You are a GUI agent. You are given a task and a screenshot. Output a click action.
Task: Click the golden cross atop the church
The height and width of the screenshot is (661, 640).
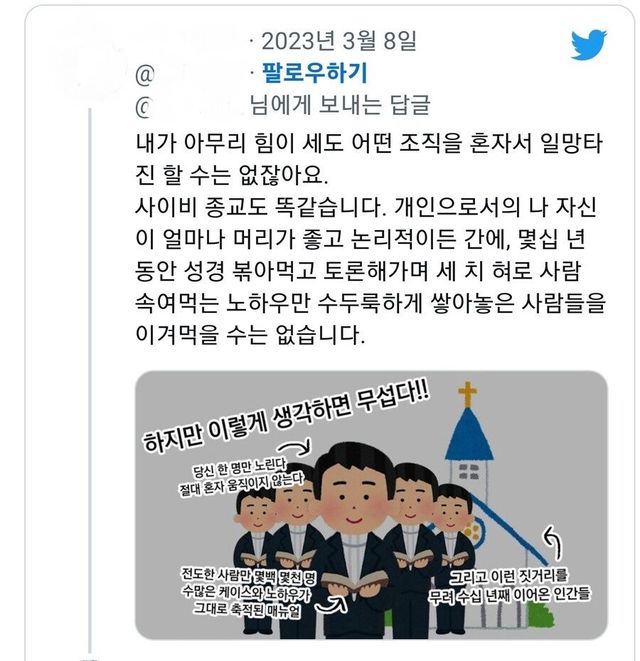pos(468,393)
